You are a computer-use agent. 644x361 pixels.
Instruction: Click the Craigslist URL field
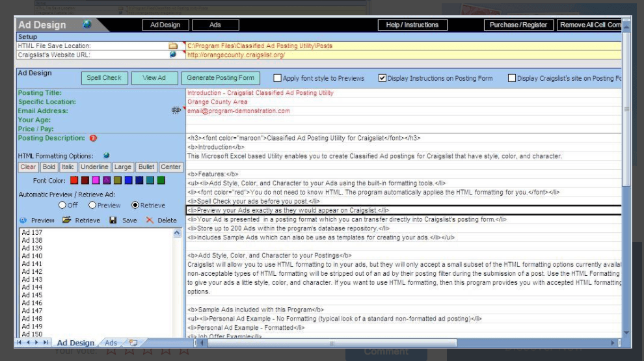(403, 55)
